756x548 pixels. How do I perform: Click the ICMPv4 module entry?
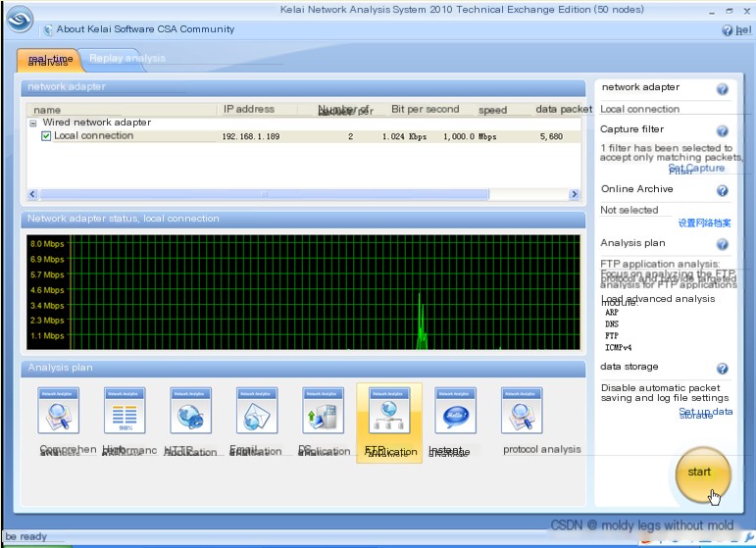(x=618, y=347)
